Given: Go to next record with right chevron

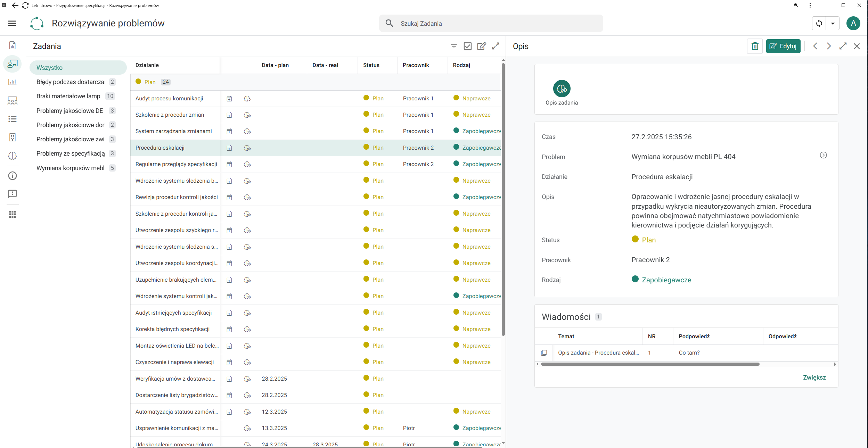Looking at the screenshot, I should point(829,46).
